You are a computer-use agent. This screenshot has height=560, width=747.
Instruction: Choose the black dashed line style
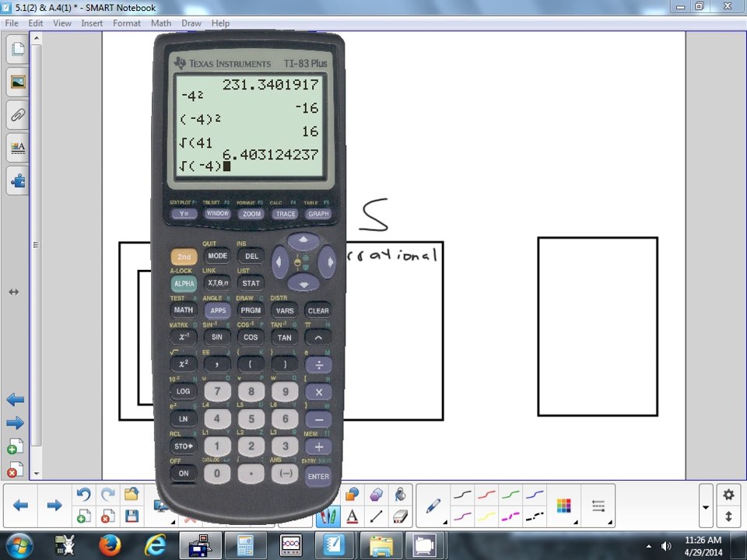(535, 516)
